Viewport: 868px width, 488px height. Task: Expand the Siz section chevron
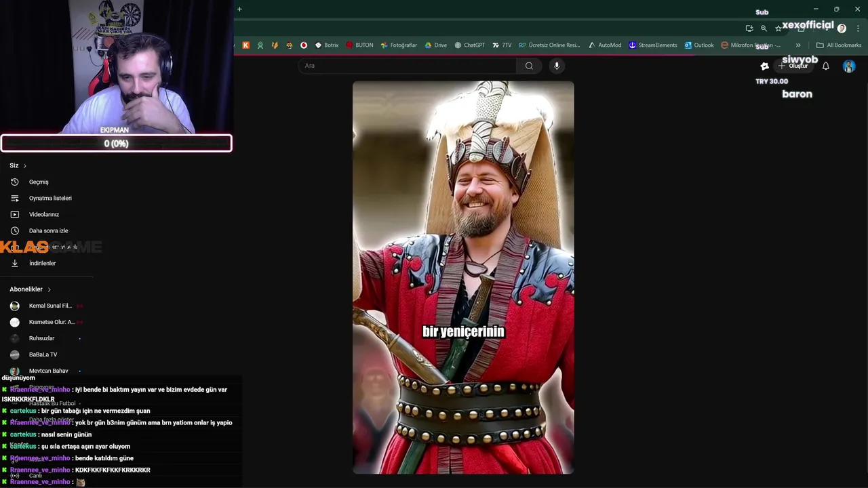pos(25,165)
